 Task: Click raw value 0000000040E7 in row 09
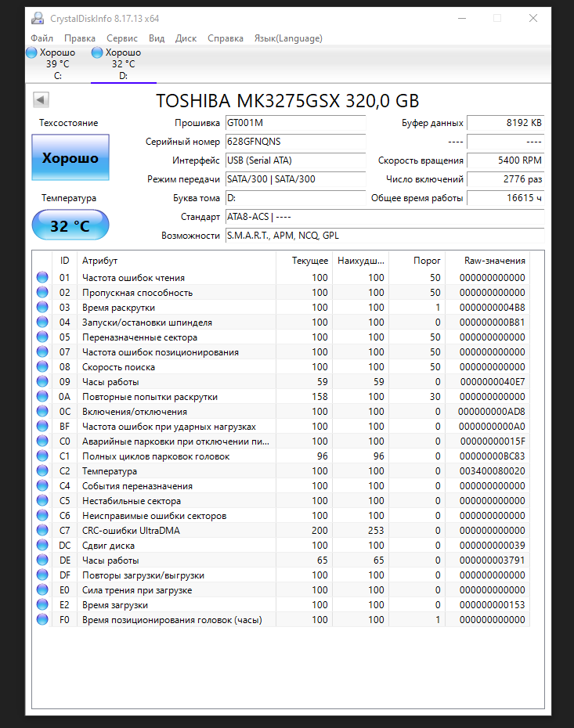(493, 382)
